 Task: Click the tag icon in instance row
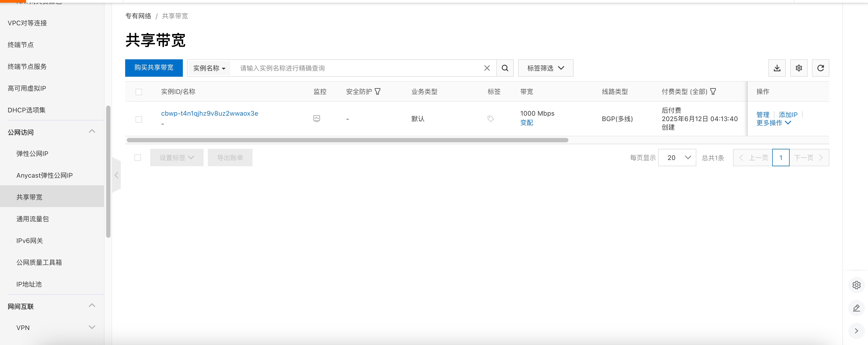click(491, 119)
